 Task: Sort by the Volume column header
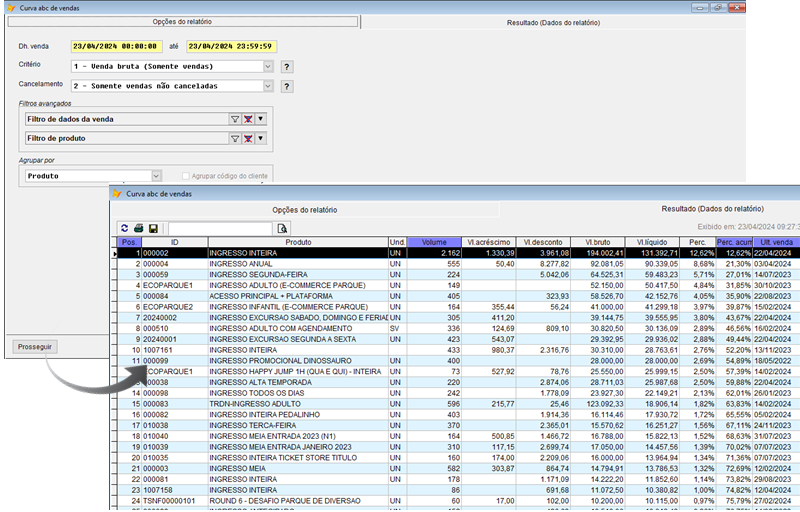(434, 242)
